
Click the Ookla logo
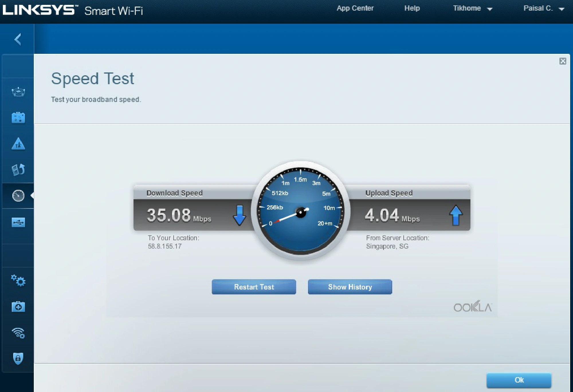pos(473,307)
